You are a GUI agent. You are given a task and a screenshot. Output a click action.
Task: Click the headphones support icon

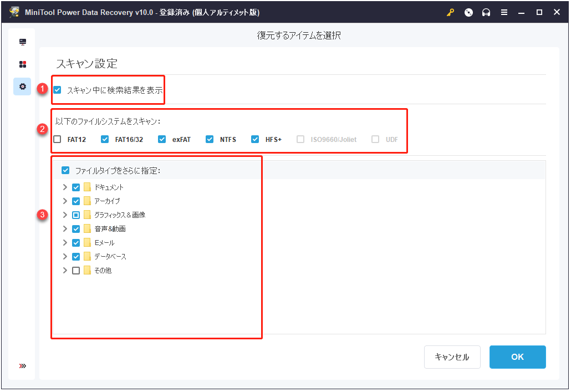pos(486,12)
